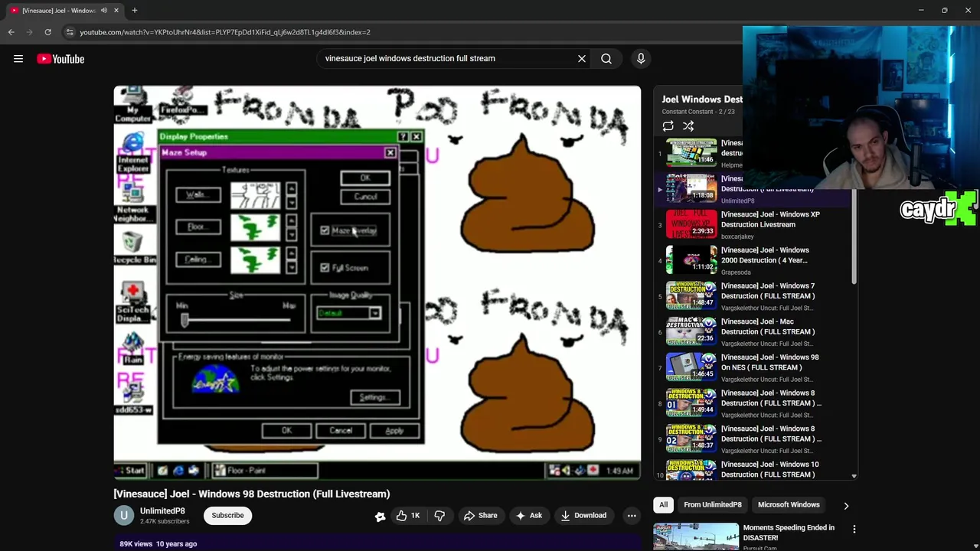
Task: Start voice search with the microphone
Action: pos(641,58)
